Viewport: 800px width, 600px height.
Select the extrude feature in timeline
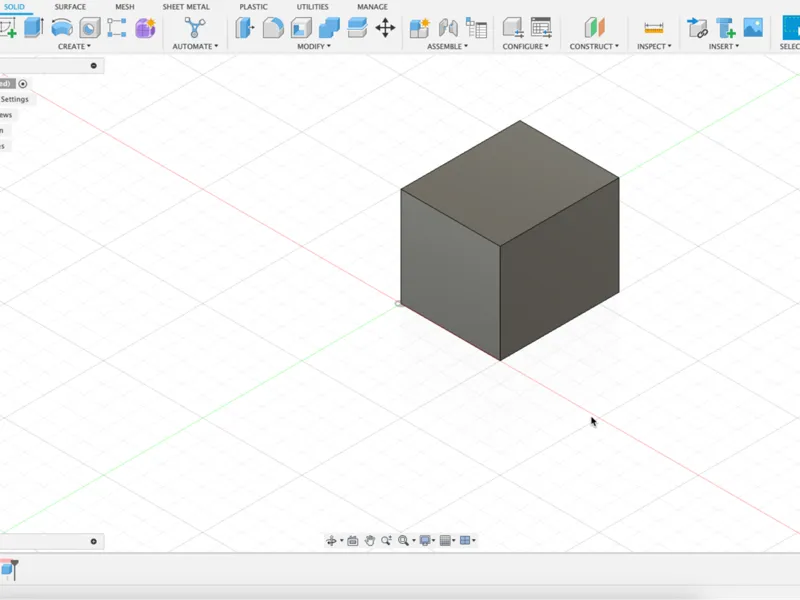pyautogui.click(x=6, y=569)
